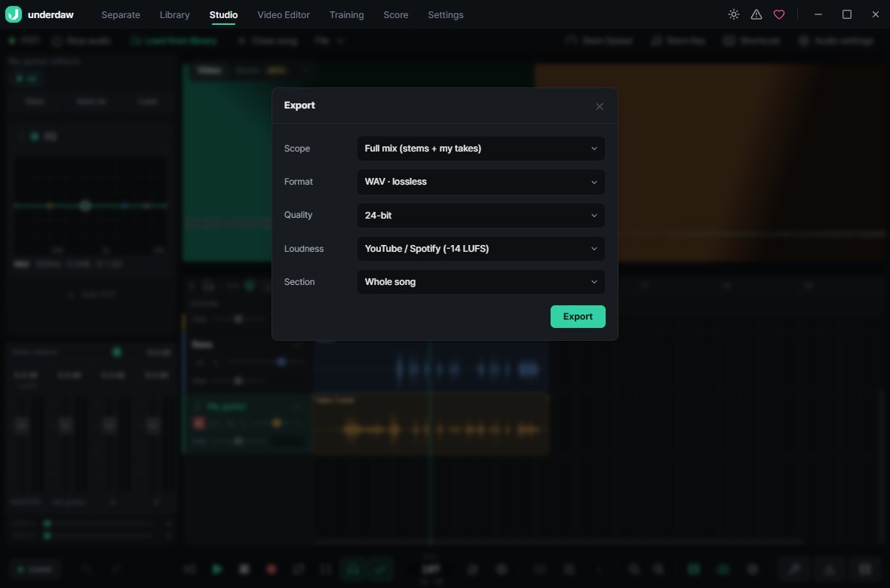Click the "Quality" label
The height and width of the screenshot is (588, 890).
point(298,215)
